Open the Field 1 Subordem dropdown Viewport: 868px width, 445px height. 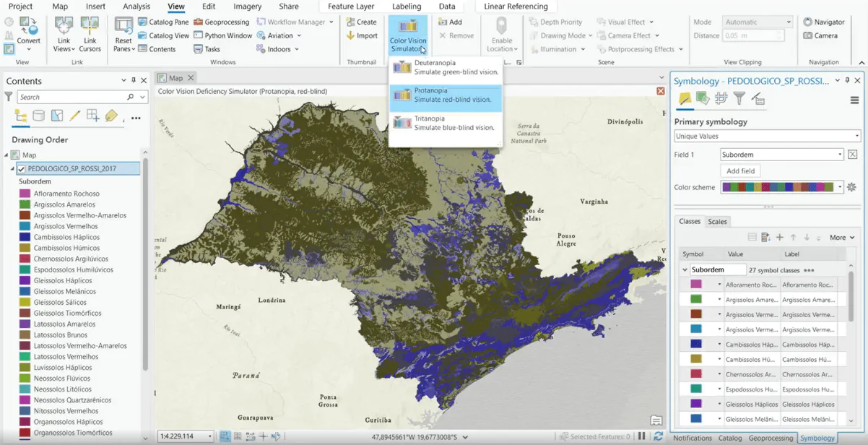pyautogui.click(x=782, y=155)
